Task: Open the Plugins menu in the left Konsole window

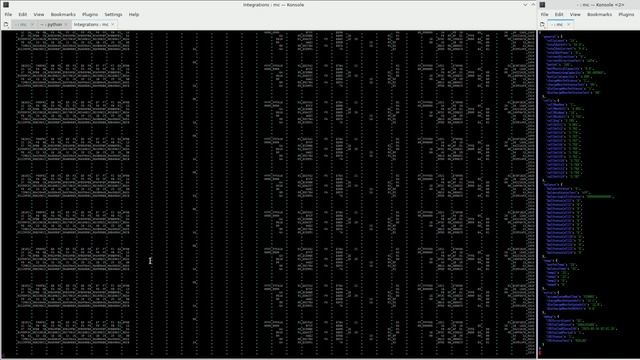Action: [90, 14]
